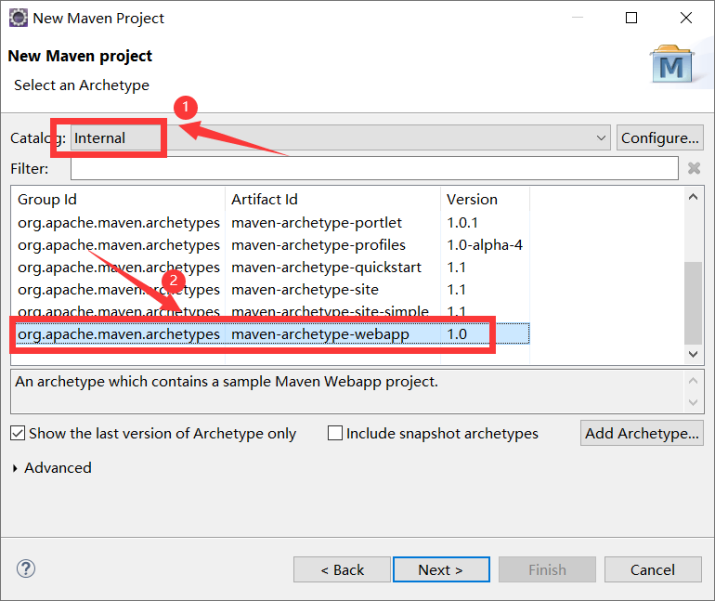Enable Include snapshot archetypes checkbox
The image size is (716, 602).
click(x=335, y=433)
